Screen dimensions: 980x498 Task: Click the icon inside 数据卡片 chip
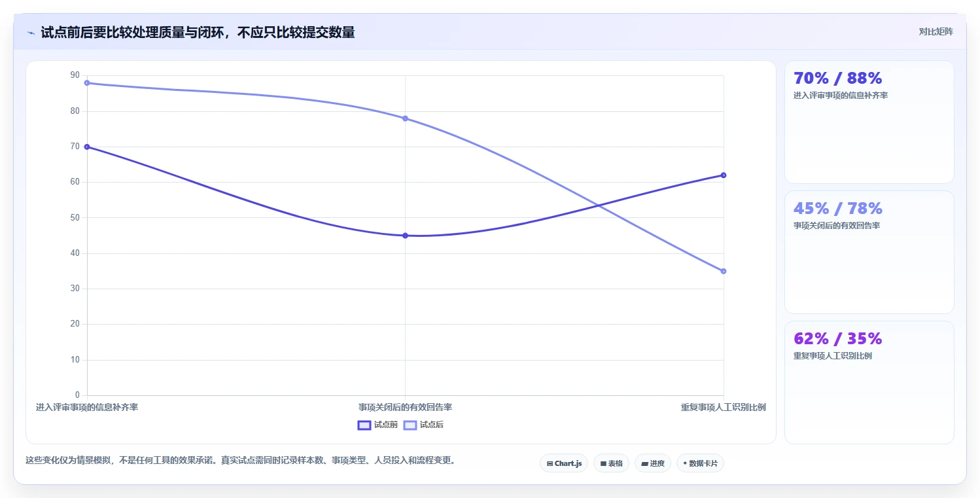685,463
